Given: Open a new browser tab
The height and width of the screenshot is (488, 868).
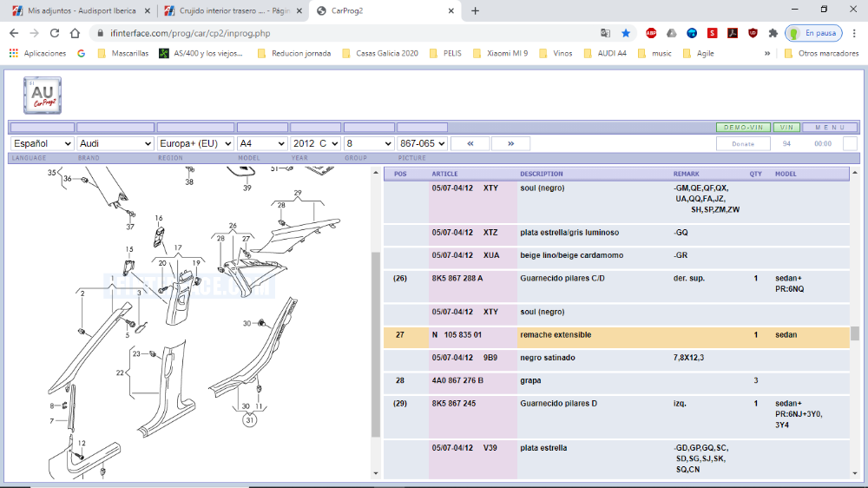Looking at the screenshot, I should coord(475,10).
